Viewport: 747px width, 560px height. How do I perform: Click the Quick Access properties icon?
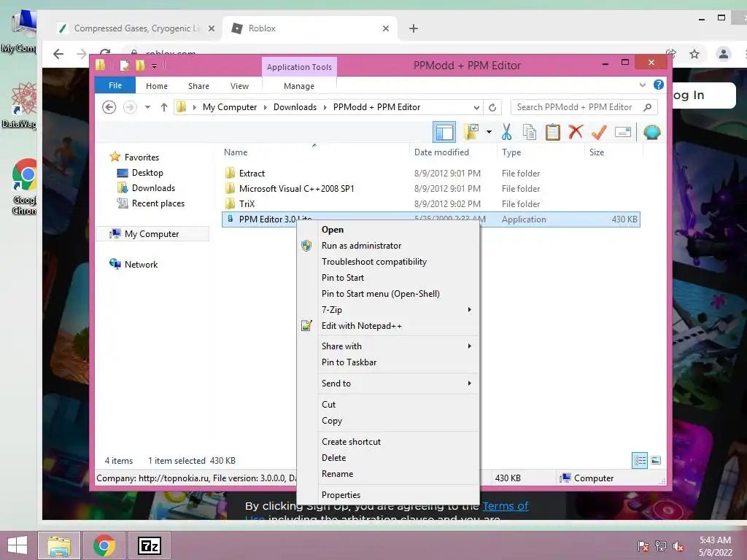(124, 65)
